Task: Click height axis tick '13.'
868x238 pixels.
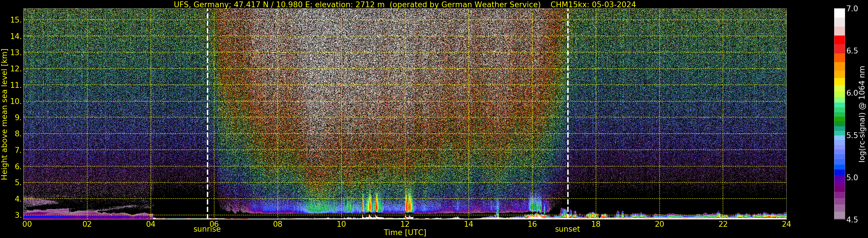Action: [x=16, y=53]
